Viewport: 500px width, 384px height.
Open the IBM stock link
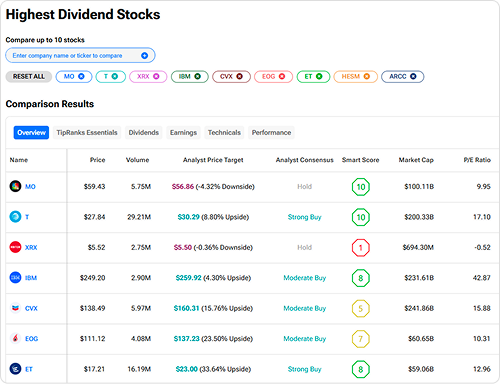pos(31,278)
